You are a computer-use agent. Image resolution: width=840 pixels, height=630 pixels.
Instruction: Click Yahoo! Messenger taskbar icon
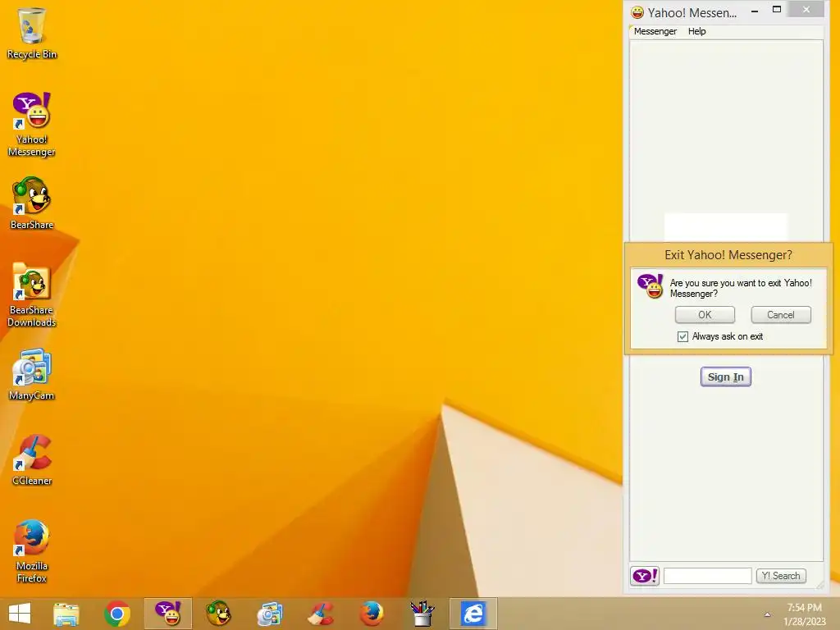(167, 614)
